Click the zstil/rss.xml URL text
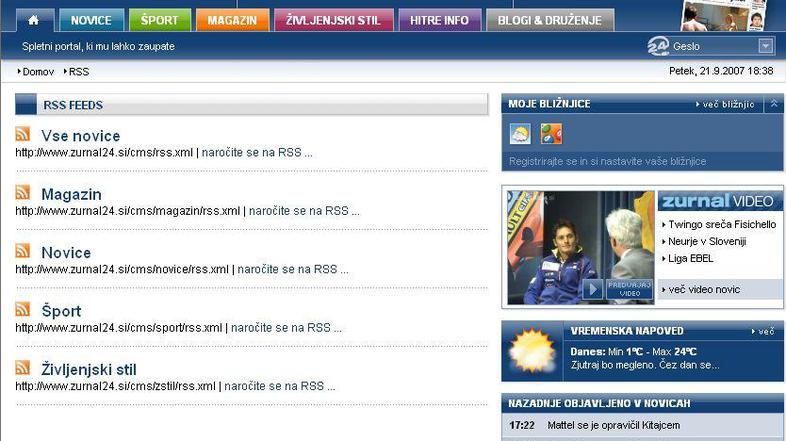This screenshot has width=786, height=441. 115,386
